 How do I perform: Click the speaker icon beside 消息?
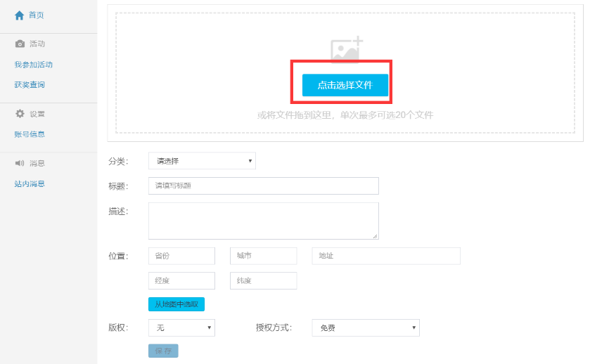tap(20, 163)
